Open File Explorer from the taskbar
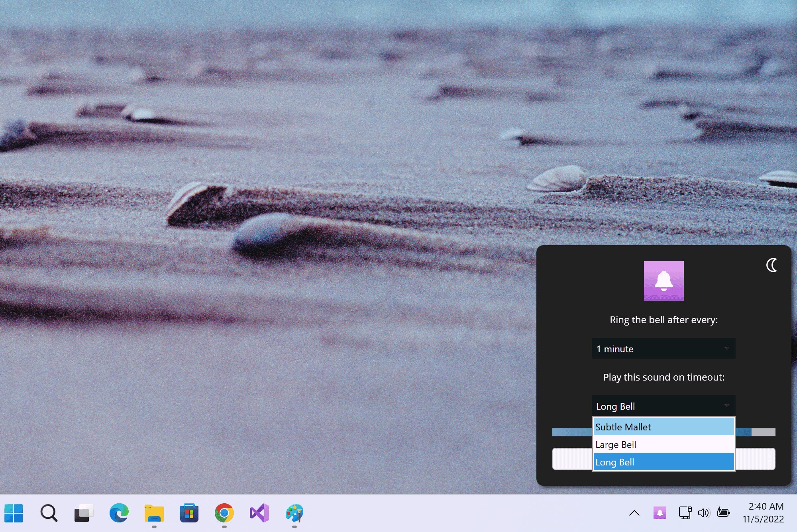The width and height of the screenshot is (797, 532). pyautogui.click(x=154, y=513)
